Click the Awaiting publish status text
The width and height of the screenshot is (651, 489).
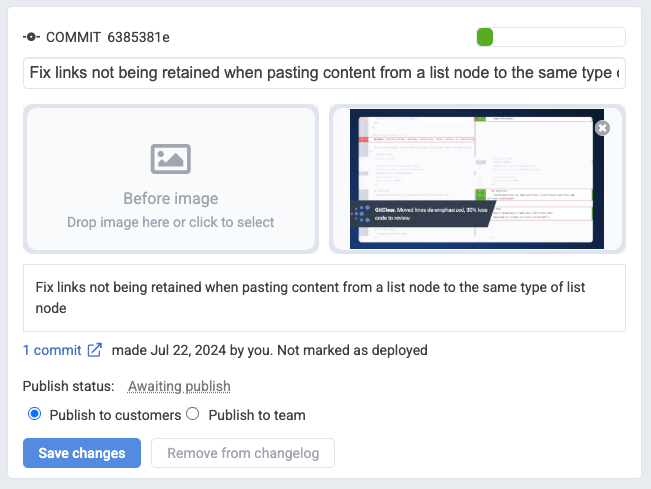tap(179, 386)
